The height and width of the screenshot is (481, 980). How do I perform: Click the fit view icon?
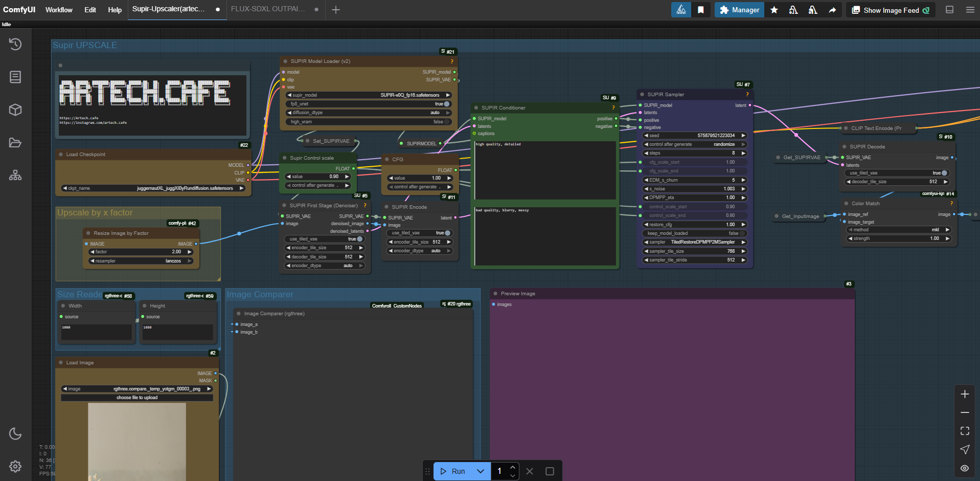pyautogui.click(x=965, y=431)
